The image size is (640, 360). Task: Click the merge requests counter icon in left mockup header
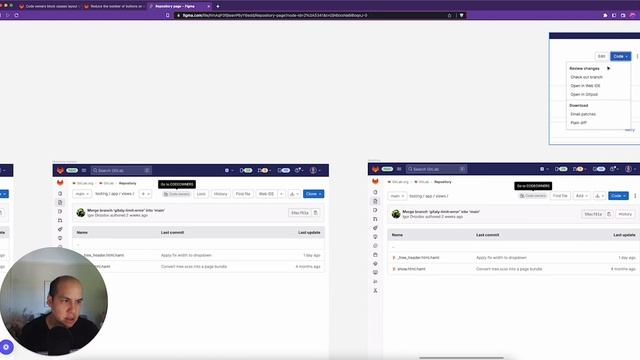click(264, 170)
